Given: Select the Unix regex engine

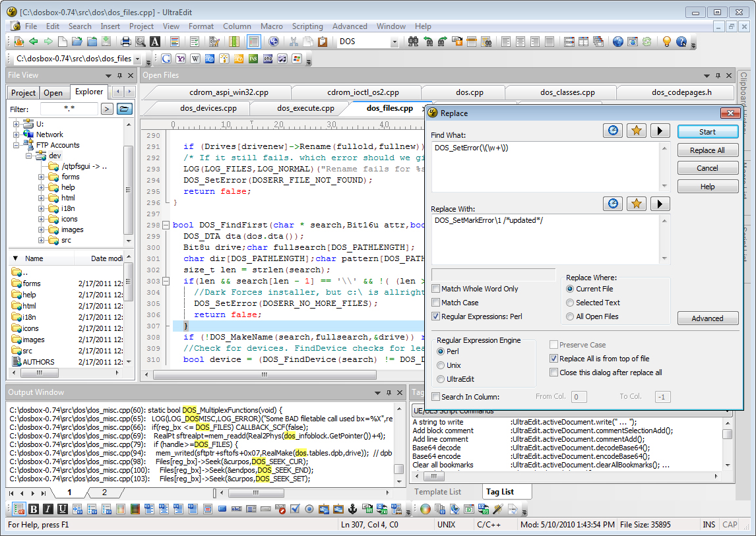Looking at the screenshot, I should (440, 365).
